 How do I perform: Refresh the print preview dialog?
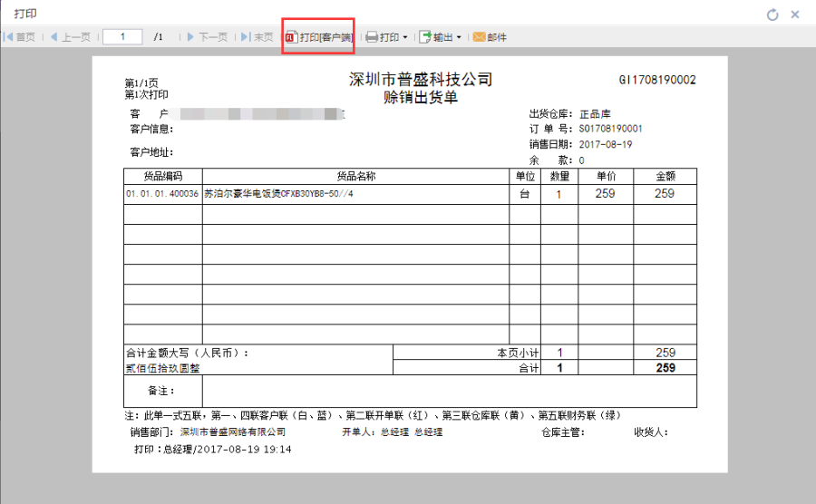[772, 15]
